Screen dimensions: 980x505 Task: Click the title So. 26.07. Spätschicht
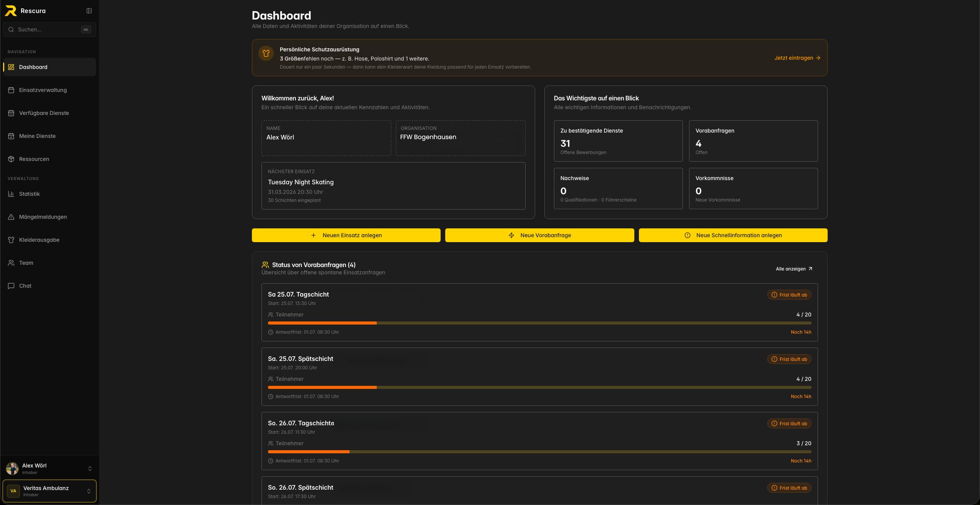(x=301, y=487)
